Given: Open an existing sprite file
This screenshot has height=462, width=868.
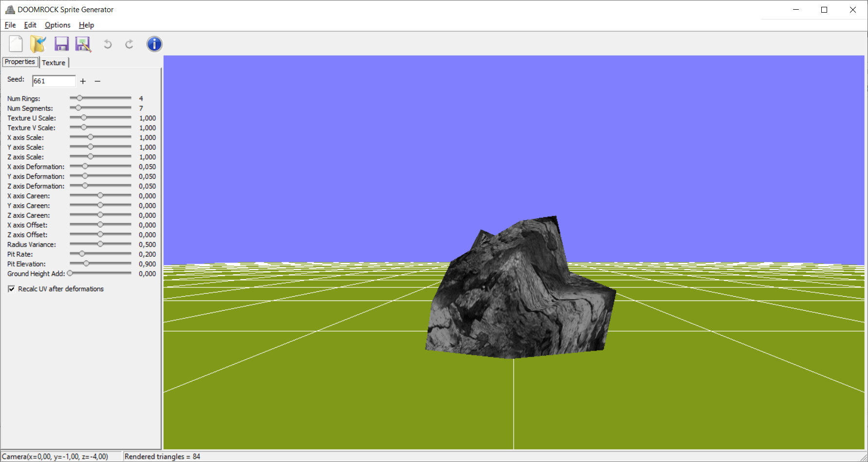Looking at the screenshot, I should click(38, 44).
